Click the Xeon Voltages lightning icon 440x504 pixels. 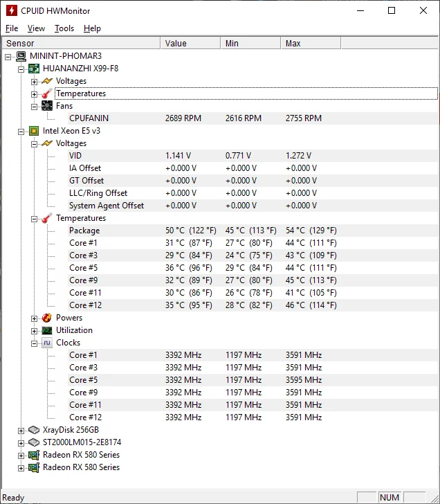(47, 143)
